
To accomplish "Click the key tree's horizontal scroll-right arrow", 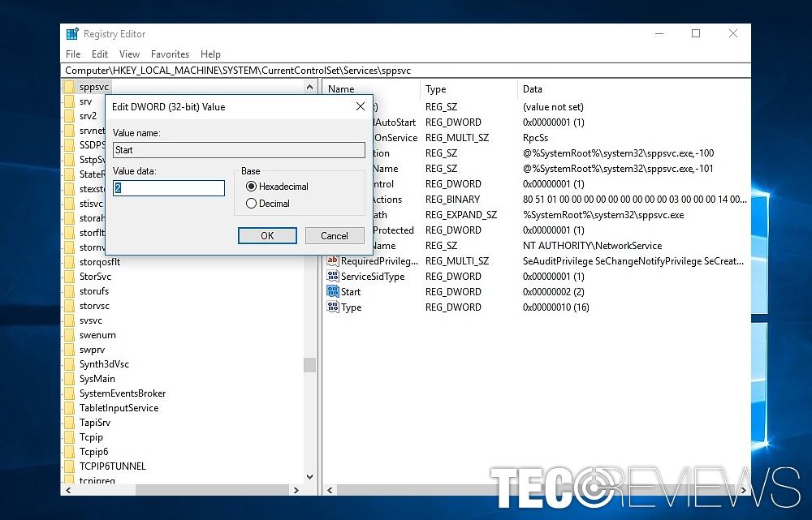I will pyautogui.click(x=296, y=489).
